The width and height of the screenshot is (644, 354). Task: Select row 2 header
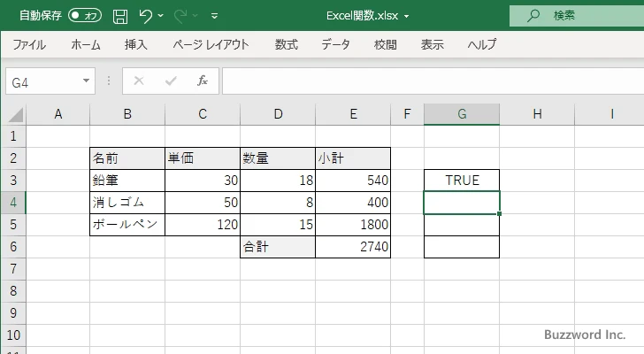click(13, 158)
